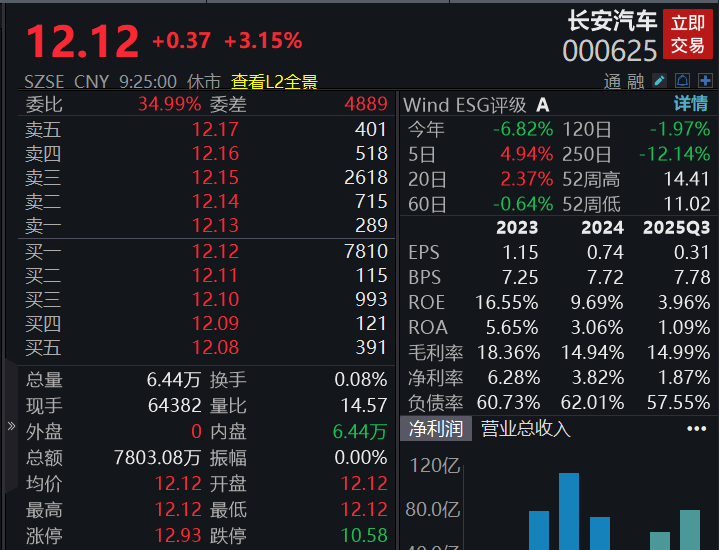This screenshot has height=550, width=720.
Task: Click the stock code 000625
Action: pyautogui.click(x=610, y=51)
